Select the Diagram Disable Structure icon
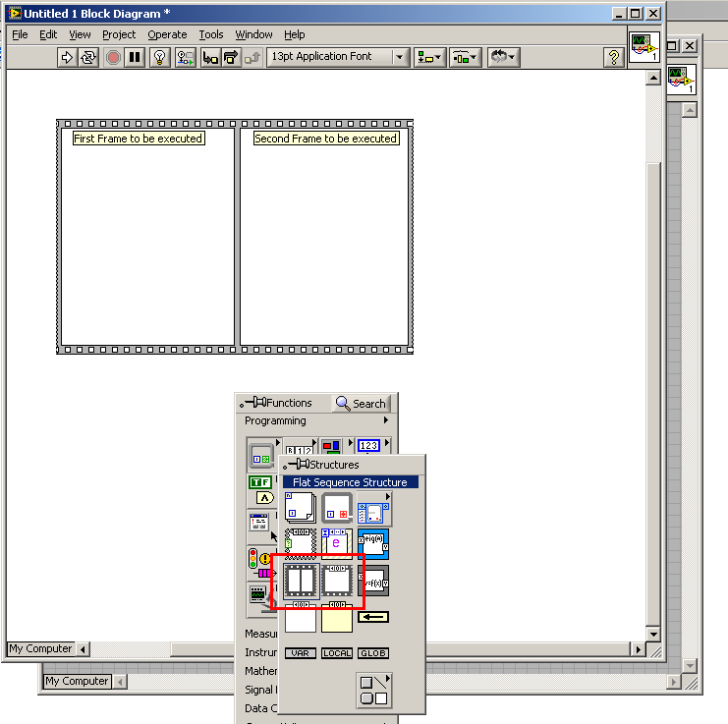 point(301,617)
